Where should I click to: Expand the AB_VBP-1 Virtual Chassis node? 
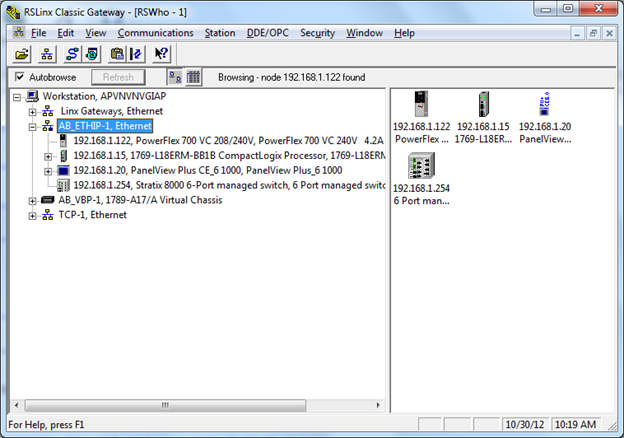(x=32, y=201)
